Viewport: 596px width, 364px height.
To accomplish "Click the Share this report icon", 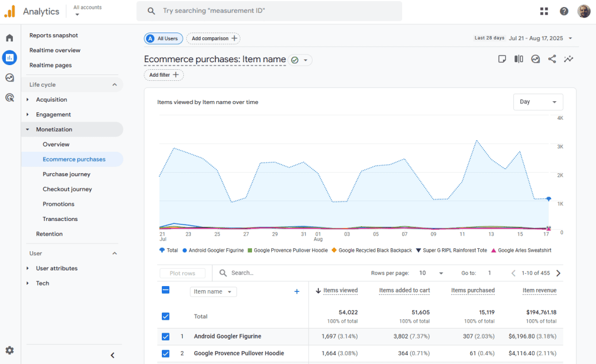I will [x=552, y=59].
